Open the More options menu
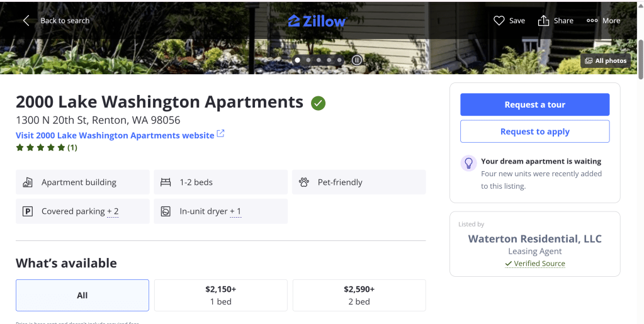 pos(603,21)
